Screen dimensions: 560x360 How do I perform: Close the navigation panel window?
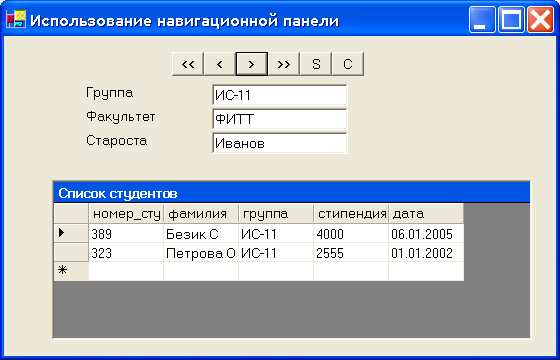pos(540,20)
